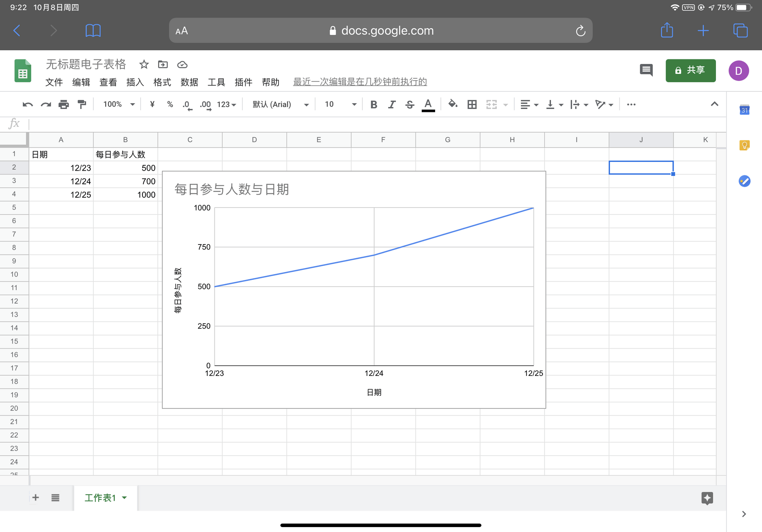Toggle italic formatting

click(392, 104)
